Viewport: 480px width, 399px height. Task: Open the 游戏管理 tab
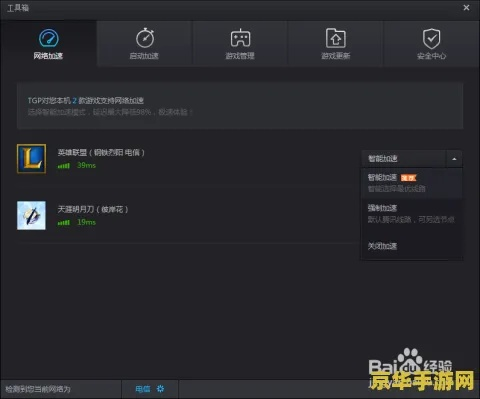(240, 44)
